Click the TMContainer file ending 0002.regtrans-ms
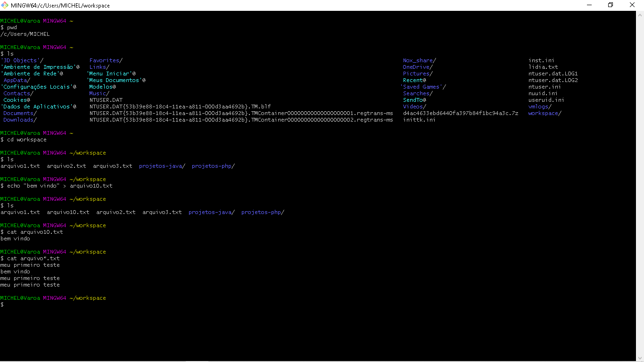The height and width of the screenshot is (362, 644). point(241,120)
